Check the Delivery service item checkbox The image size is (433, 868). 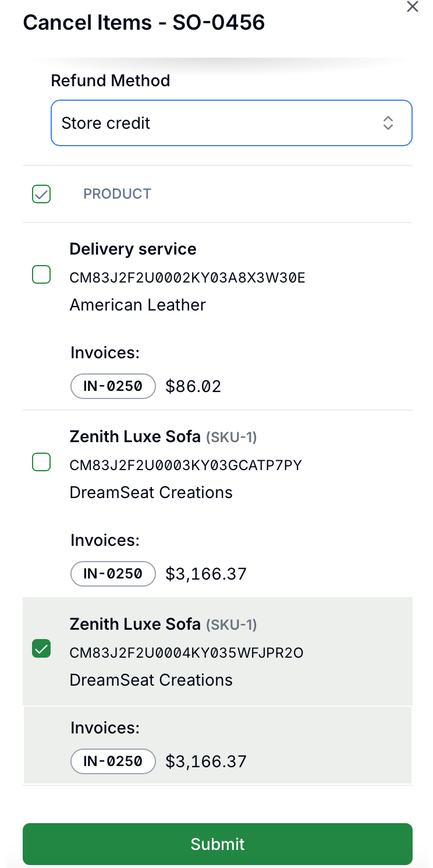point(41,274)
